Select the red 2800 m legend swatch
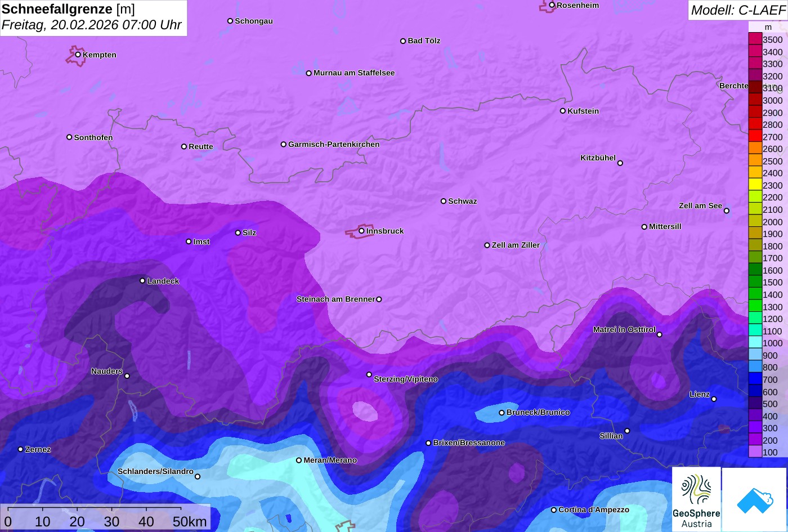Image resolution: width=788 pixels, height=532 pixels. [x=755, y=124]
